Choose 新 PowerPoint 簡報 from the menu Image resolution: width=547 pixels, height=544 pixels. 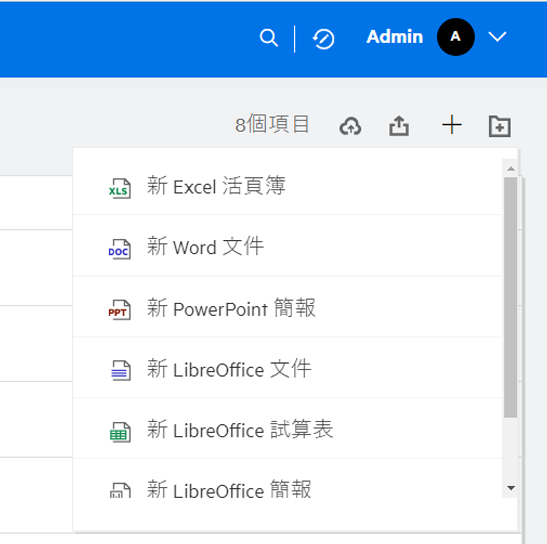287,307
